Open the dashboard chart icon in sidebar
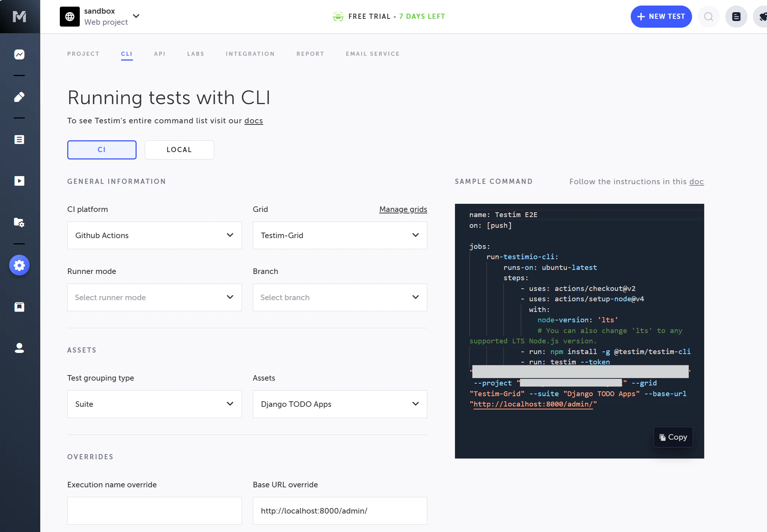The width and height of the screenshot is (767, 532). 19,55
